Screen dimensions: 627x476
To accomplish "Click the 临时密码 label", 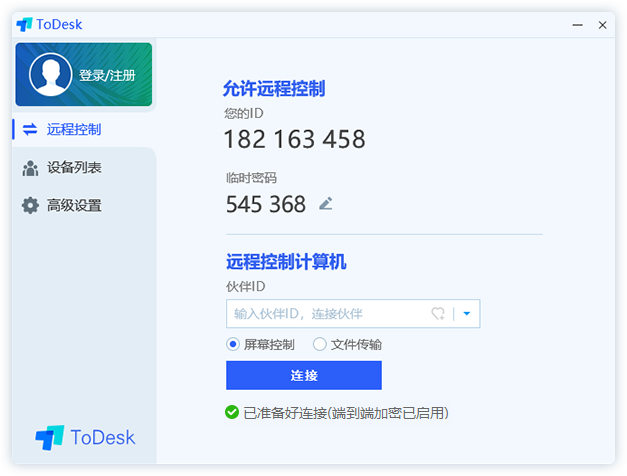I will 252,178.
